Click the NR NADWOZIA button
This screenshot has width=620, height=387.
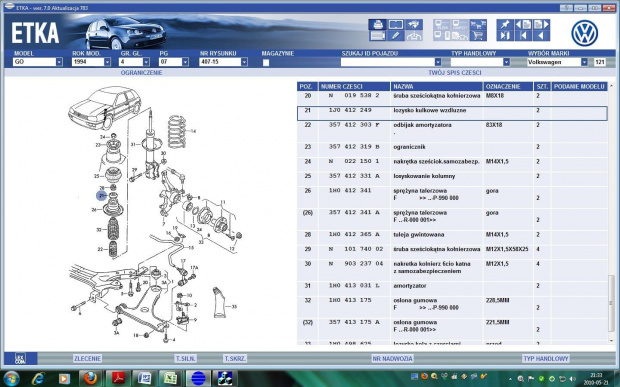pos(392,359)
